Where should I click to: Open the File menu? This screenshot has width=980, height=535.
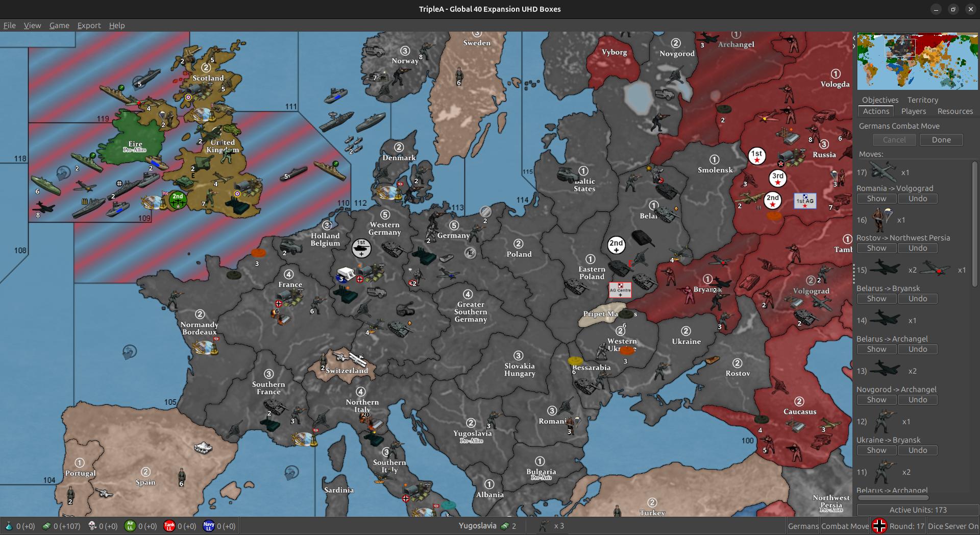coord(9,25)
